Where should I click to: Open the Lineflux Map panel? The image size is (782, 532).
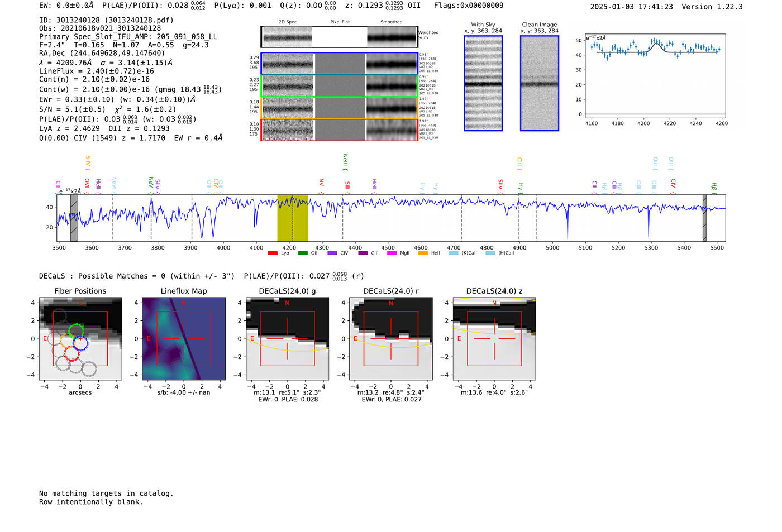[x=184, y=338]
